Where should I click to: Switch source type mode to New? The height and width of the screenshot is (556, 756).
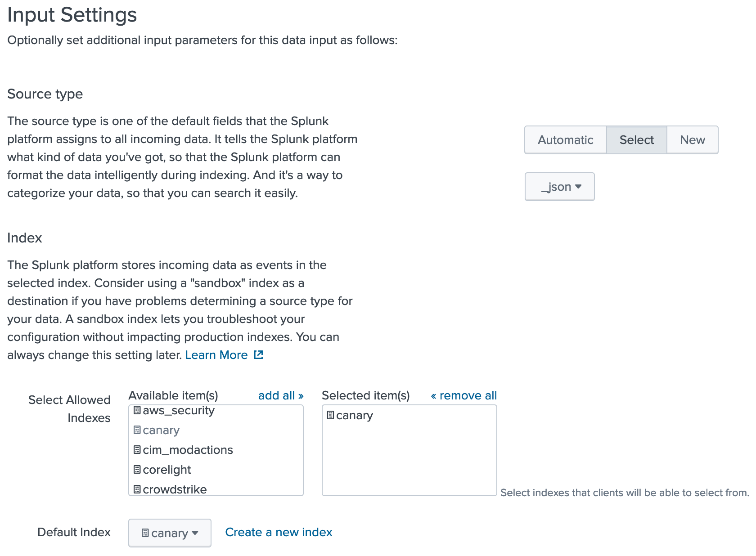[x=692, y=140]
